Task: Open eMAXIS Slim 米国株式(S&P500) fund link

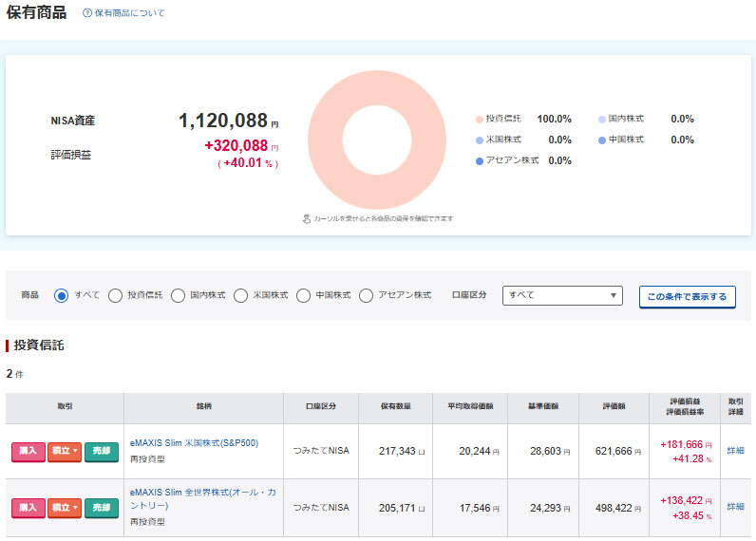Action: click(x=194, y=442)
